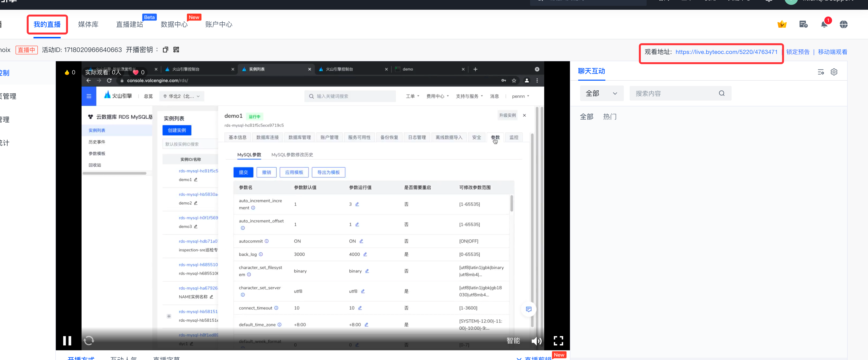Screen dimensions: 868x360
Task: Click the hamburger menu in Volcengine console
Action: click(89, 96)
